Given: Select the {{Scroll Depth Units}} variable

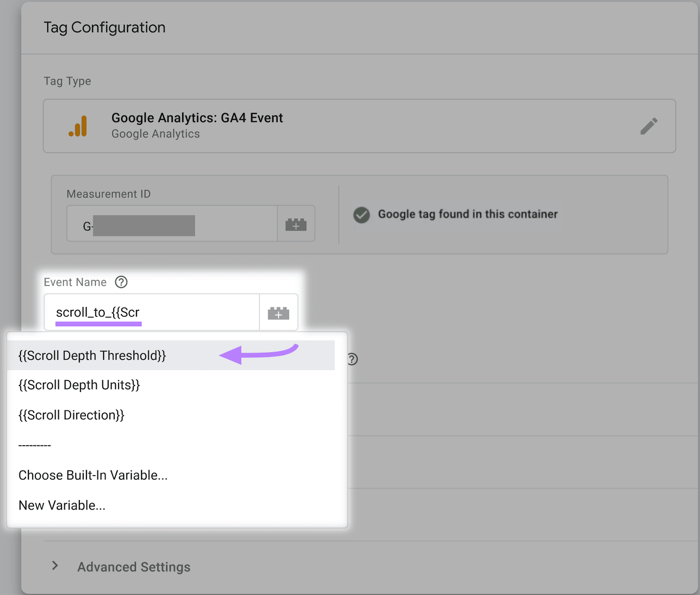Looking at the screenshot, I should pos(79,385).
